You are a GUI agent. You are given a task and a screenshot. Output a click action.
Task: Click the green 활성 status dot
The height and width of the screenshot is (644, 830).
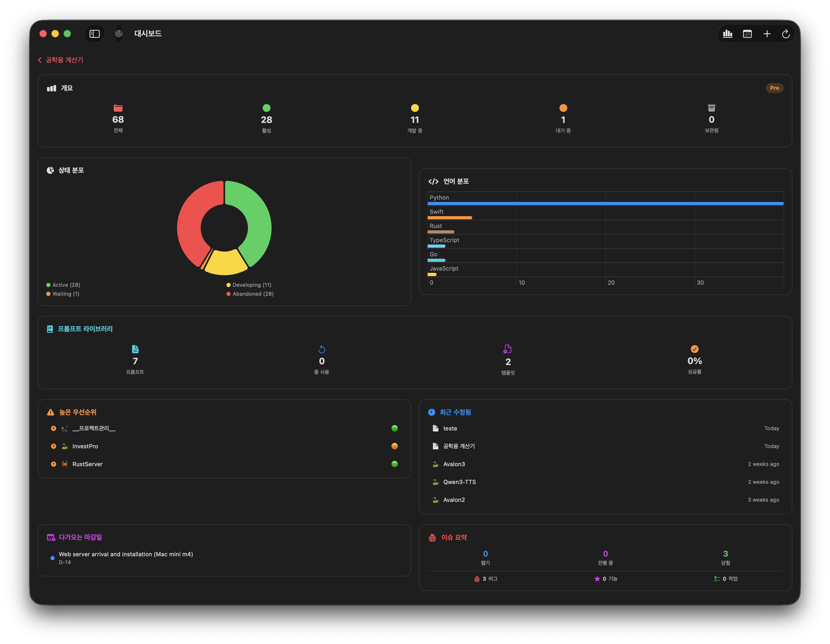pyautogui.click(x=266, y=108)
